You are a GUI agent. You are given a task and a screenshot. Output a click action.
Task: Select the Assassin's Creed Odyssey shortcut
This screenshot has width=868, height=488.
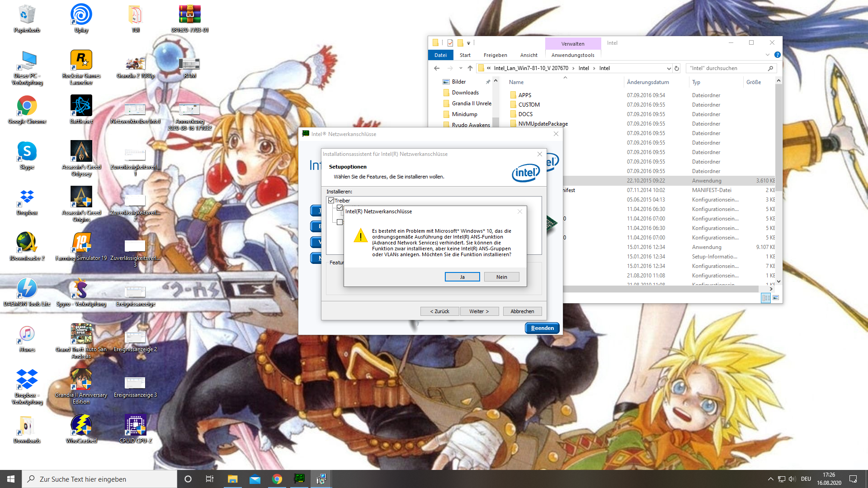click(x=81, y=159)
